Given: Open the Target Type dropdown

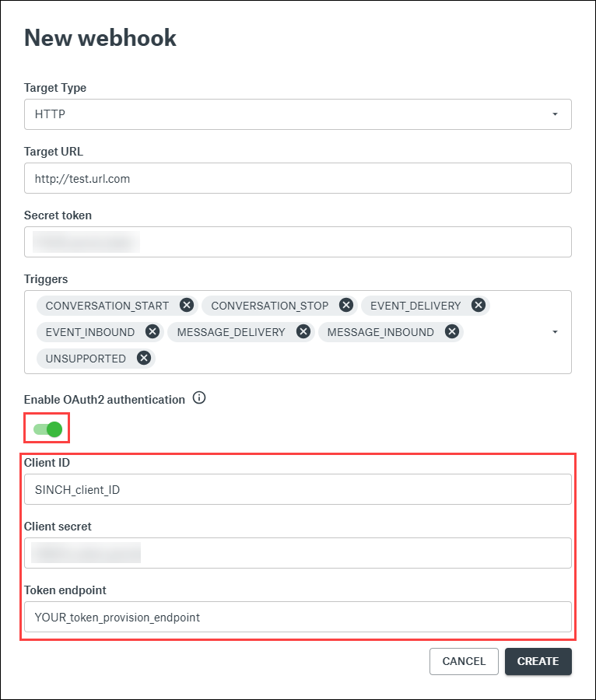Looking at the screenshot, I should click(x=297, y=114).
